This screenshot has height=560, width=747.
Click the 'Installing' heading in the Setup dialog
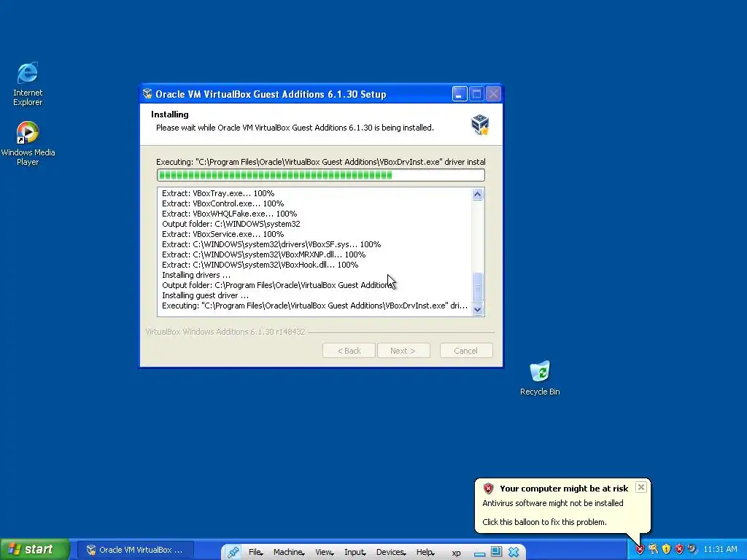(169, 114)
